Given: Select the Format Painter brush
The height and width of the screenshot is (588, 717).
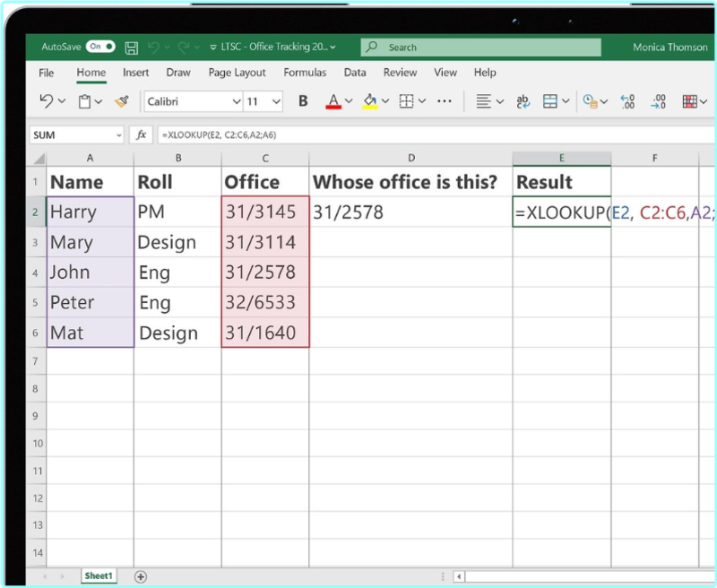Looking at the screenshot, I should coord(122,101).
